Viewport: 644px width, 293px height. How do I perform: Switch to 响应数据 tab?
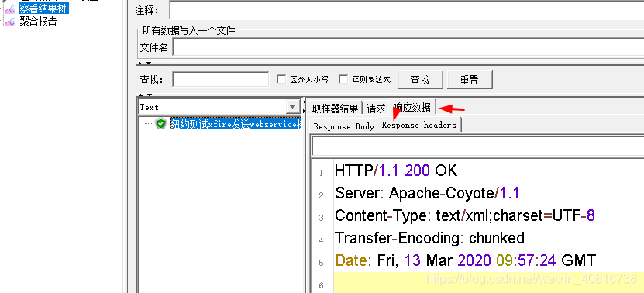pos(412,107)
